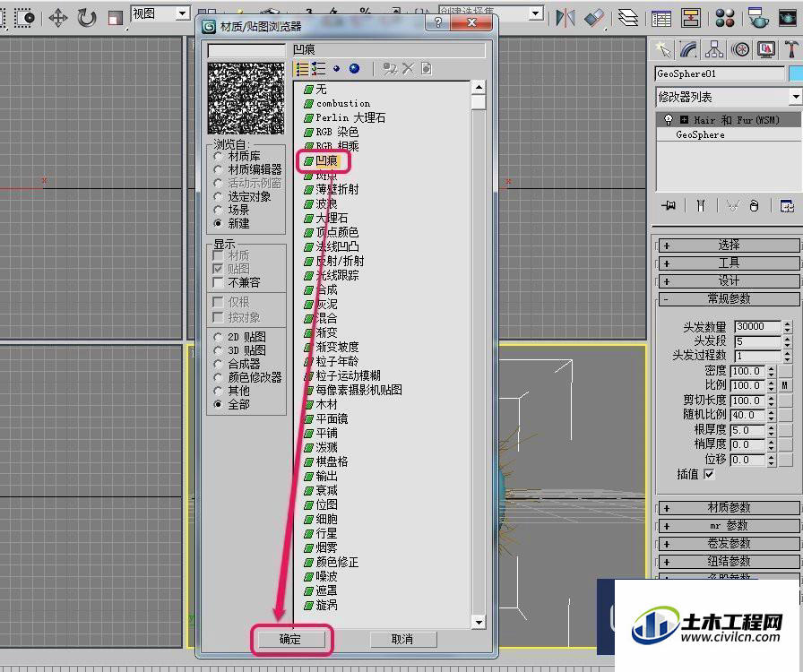Select 选定对象 browse-from radio button
Image resolution: width=803 pixels, height=672 pixels.
click(218, 196)
